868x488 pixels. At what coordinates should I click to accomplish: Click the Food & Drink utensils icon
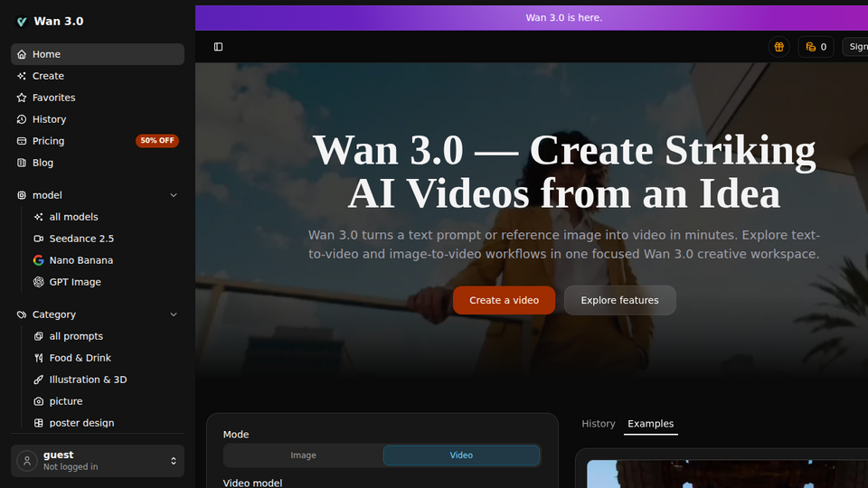pyautogui.click(x=38, y=358)
